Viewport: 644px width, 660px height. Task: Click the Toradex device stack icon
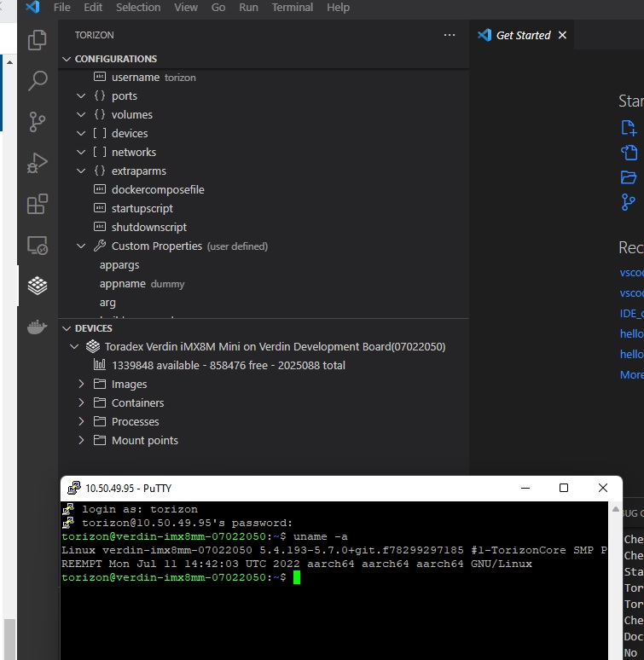tap(93, 346)
